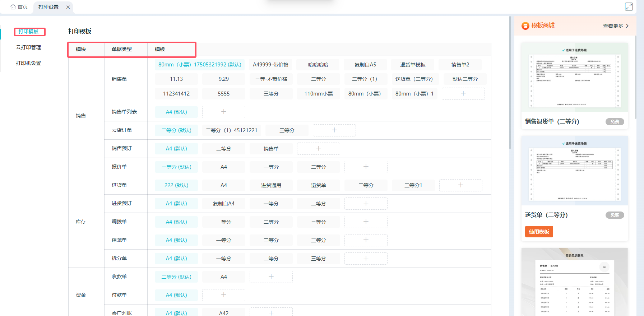This screenshot has height=316, width=644.
Task: Add a new template for 进货单
Action: (x=460, y=185)
